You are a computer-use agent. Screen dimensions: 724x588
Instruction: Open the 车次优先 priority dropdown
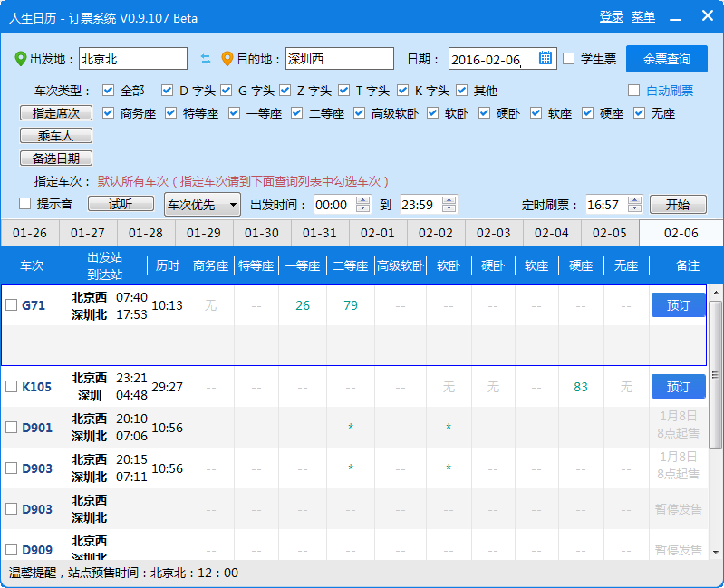(202, 204)
